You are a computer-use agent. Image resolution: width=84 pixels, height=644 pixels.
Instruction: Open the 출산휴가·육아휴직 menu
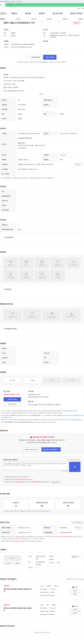[76, 14]
